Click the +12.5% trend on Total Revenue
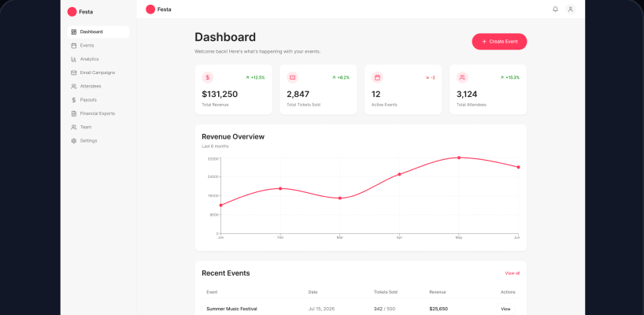This screenshot has width=644, height=315. (255, 77)
